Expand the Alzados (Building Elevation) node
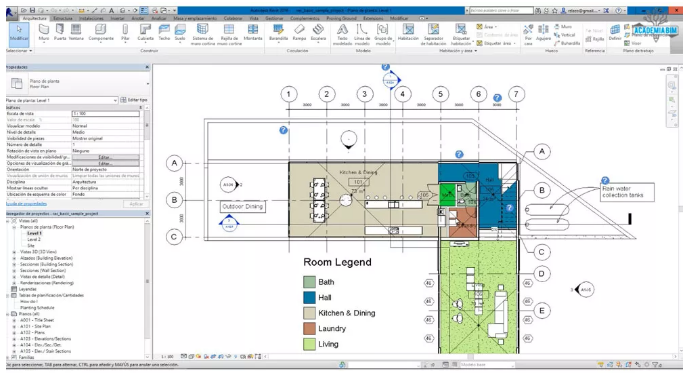Viewport: 692px width, 373px height. coord(14,258)
